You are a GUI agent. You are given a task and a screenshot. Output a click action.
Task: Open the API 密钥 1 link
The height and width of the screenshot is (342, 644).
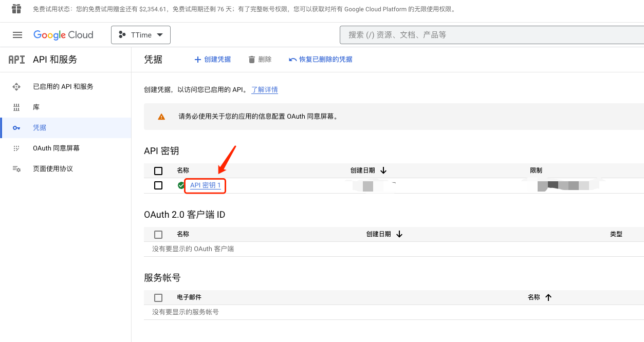click(206, 185)
